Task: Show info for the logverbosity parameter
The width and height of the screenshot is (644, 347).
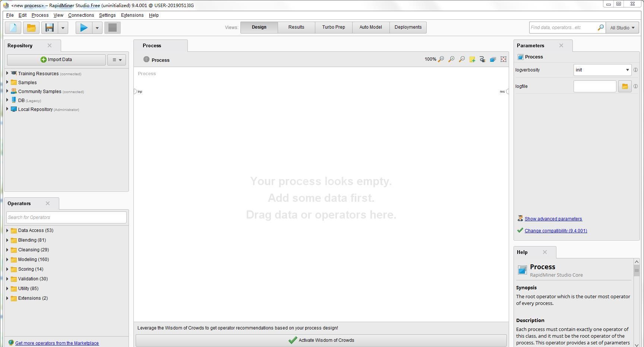Action: click(635, 70)
